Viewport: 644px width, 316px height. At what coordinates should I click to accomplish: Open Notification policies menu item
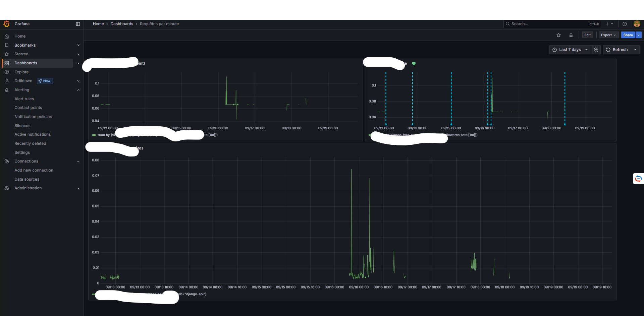click(33, 117)
